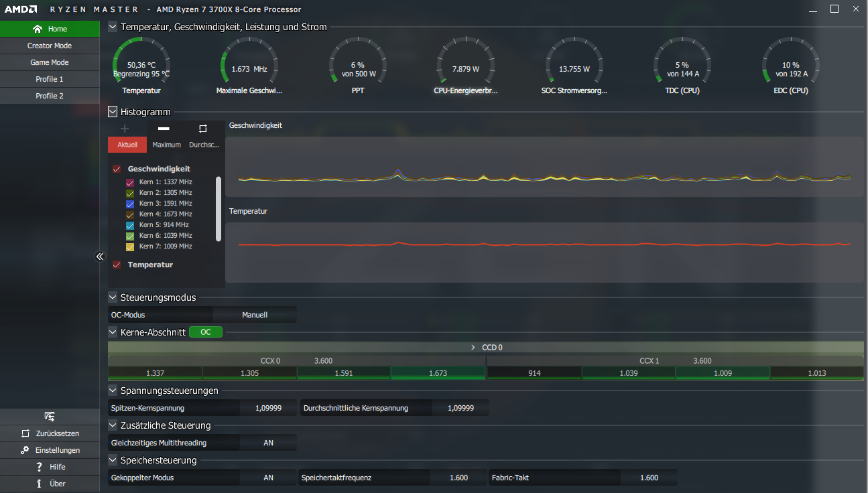Toggle Geschwindigkeit group checkbox
Viewport: 868px width, 493px height.
tap(117, 169)
